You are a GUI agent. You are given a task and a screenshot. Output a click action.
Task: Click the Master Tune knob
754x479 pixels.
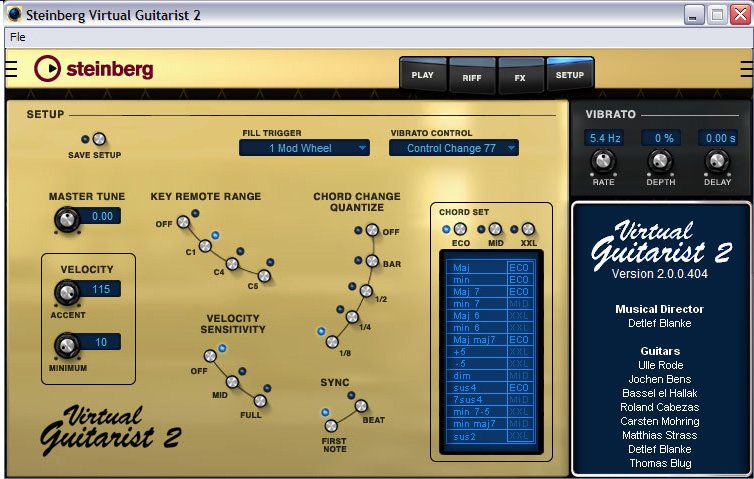pos(67,219)
